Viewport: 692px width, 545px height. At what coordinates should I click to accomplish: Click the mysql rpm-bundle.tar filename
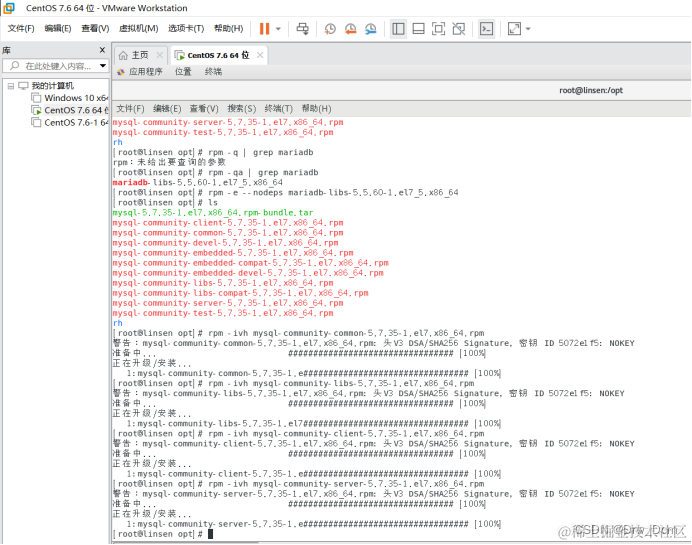click(213, 213)
